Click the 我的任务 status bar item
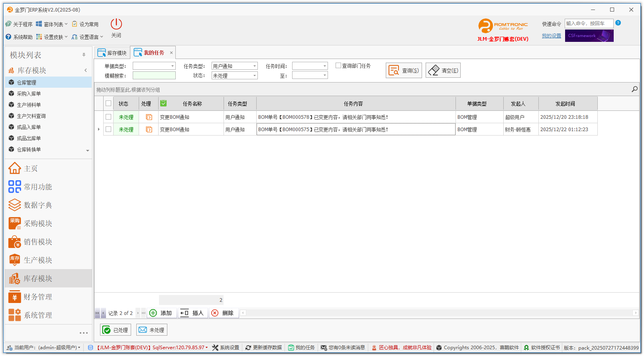The image size is (644, 356). (301, 348)
